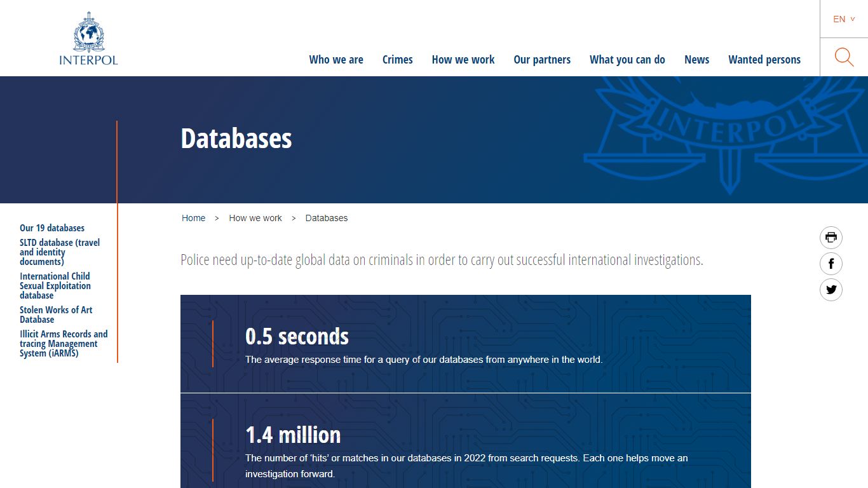The width and height of the screenshot is (868, 488).
Task: Open the iARMS sidebar link
Action: point(64,344)
